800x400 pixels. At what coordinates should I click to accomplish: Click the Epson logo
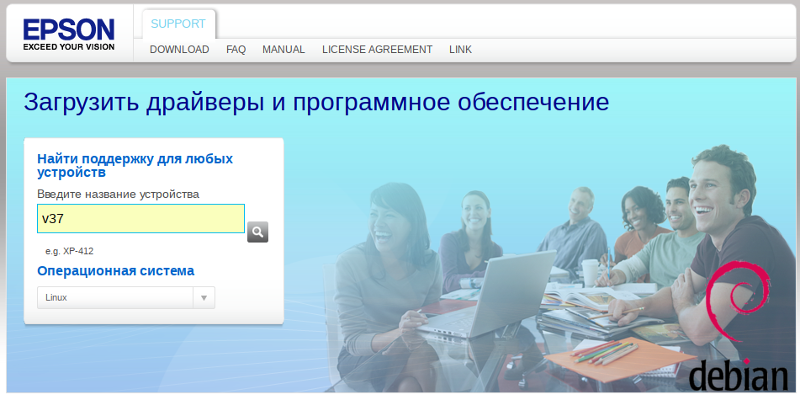(69, 35)
